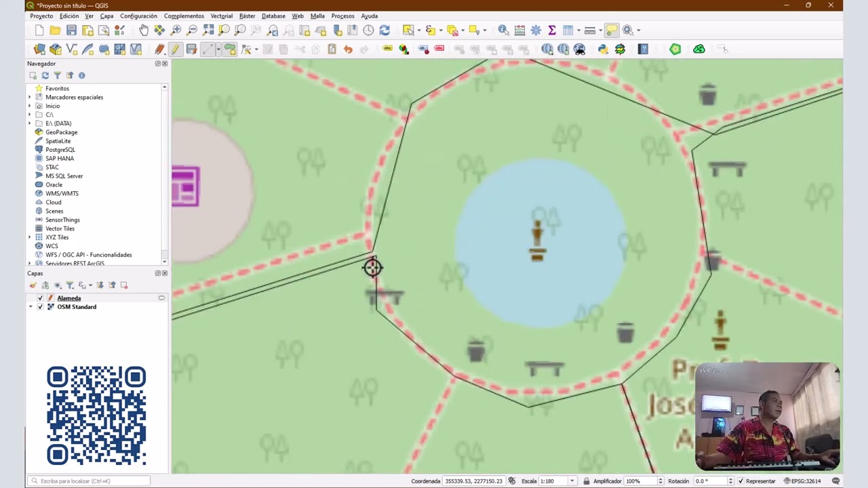Click the Coordenada input field
This screenshot has width=868, height=488.
[474, 481]
